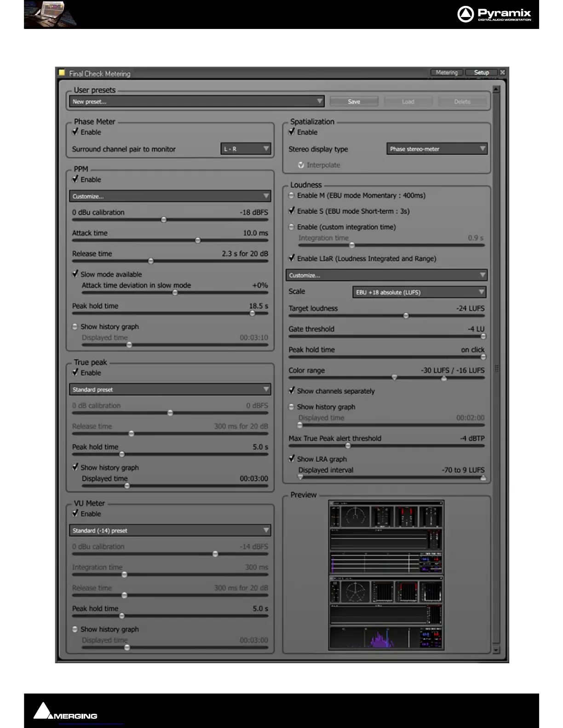Toggle PPM Enable checkbox
Viewport: 563px width, 728px height.
click(75, 179)
